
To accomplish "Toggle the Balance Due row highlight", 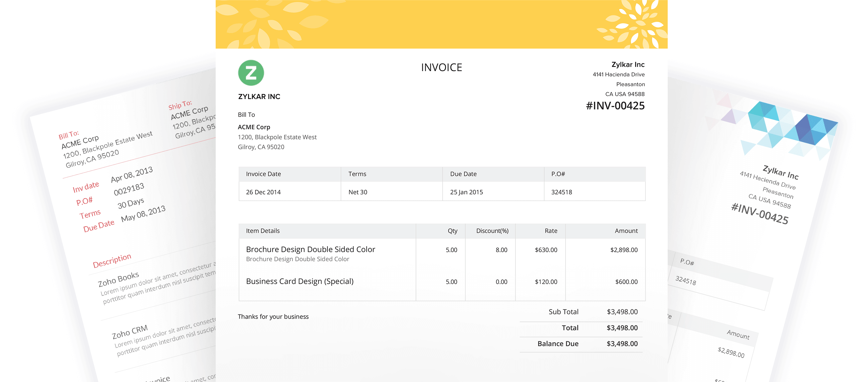I will (x=585, y=344).
